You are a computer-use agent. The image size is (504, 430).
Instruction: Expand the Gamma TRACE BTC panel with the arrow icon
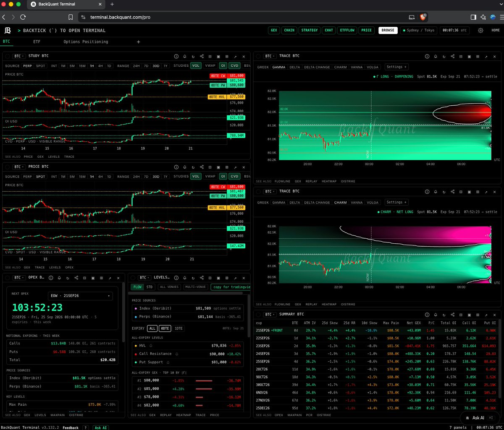coord(486,56)
